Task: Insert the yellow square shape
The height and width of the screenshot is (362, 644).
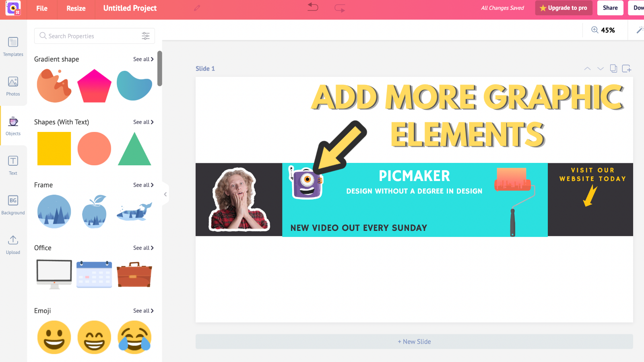Action: pyautogui.click(x=54, y=148)
